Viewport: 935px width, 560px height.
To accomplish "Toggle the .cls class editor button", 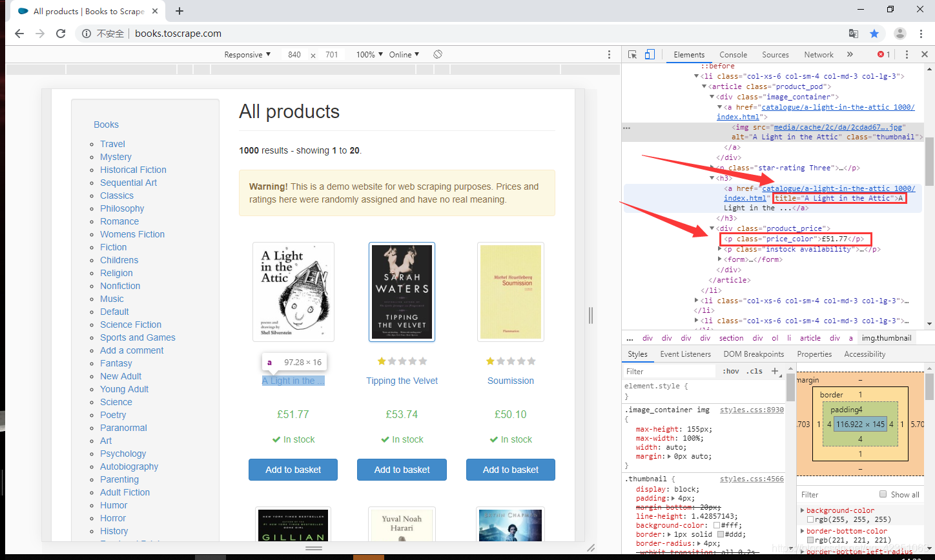I will [x=754, y=371].
